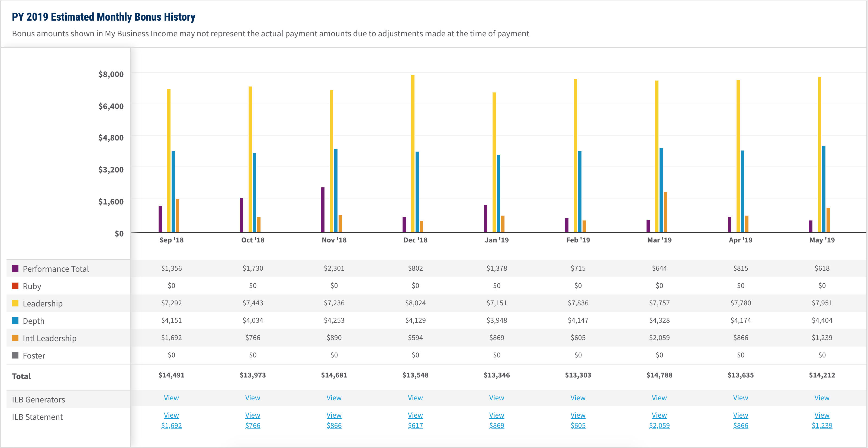Open ILB Generators View link for Dec '18
Image resolution: width=868 pixels, height=448 pixels.
coord(415,398)
